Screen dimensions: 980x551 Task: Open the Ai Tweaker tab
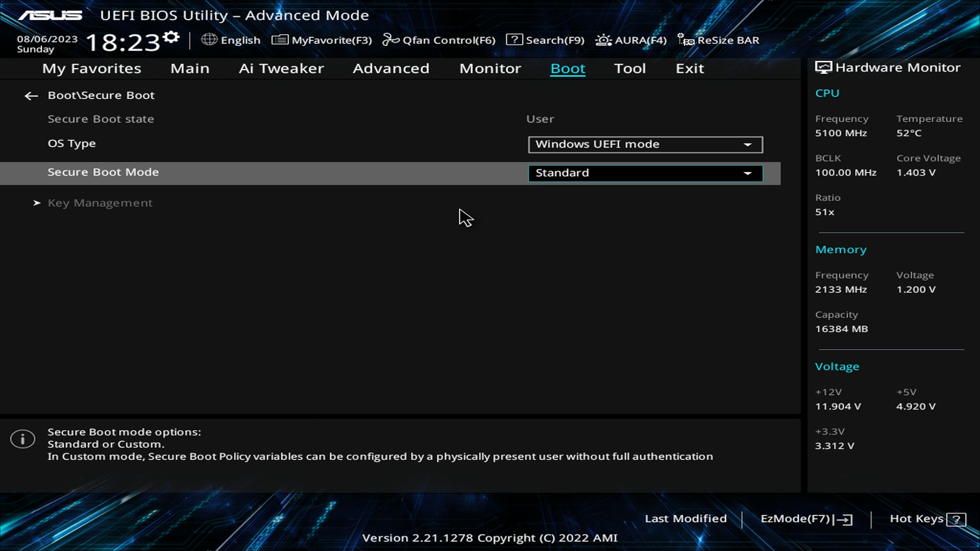pyautogui.click(x=281, y=68)
